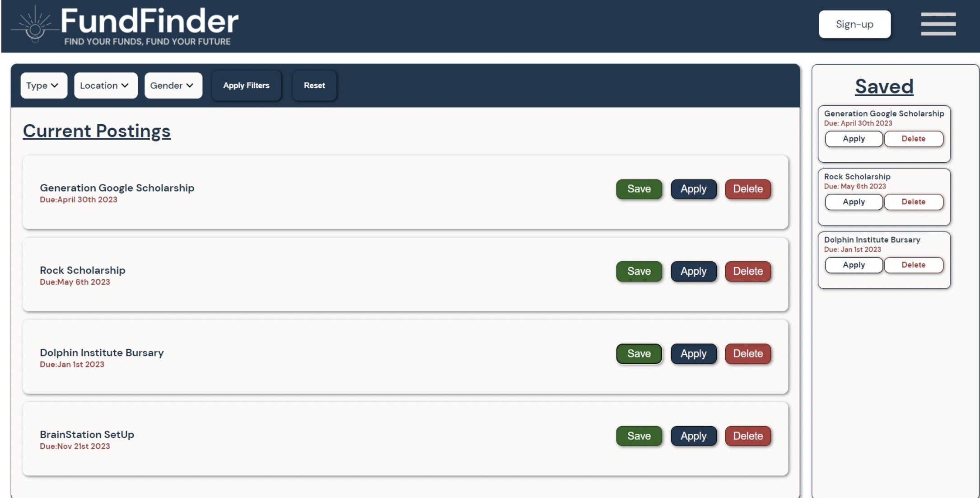980x498 pixels.
Task: Save the BrainStation SetUp posting
Action: tap(639, 436)
